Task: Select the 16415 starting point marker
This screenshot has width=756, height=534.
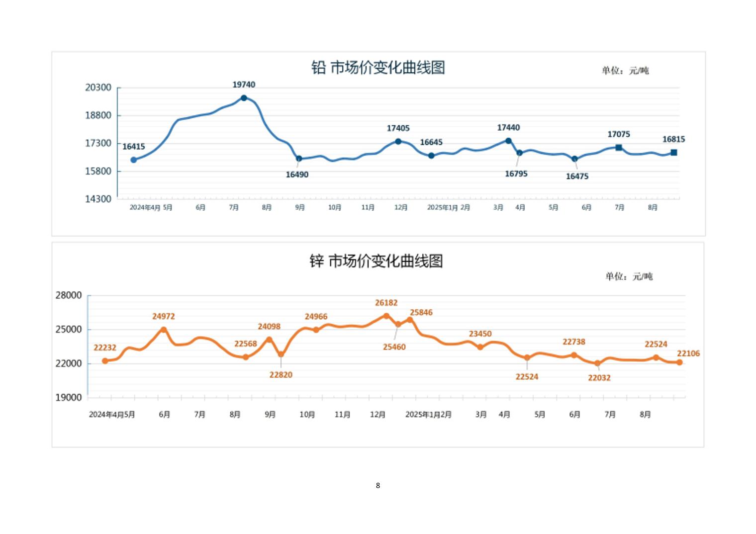Action: point(133,160)
